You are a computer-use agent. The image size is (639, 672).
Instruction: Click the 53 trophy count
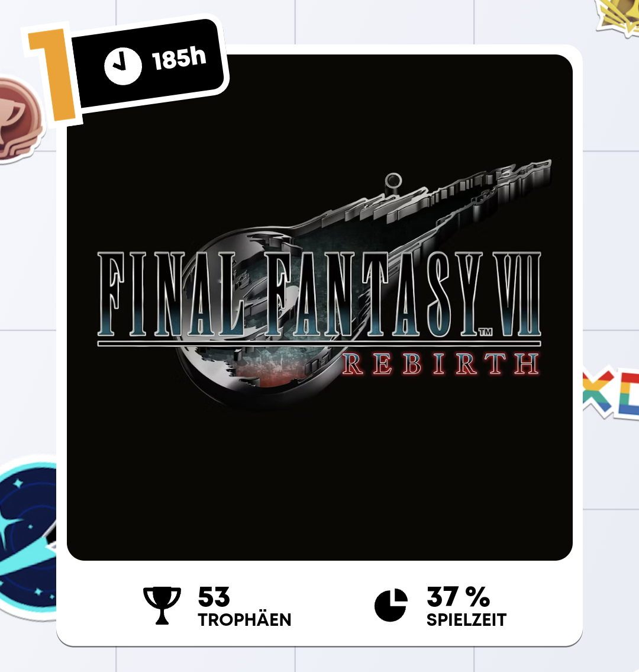[x=214, y=597]
